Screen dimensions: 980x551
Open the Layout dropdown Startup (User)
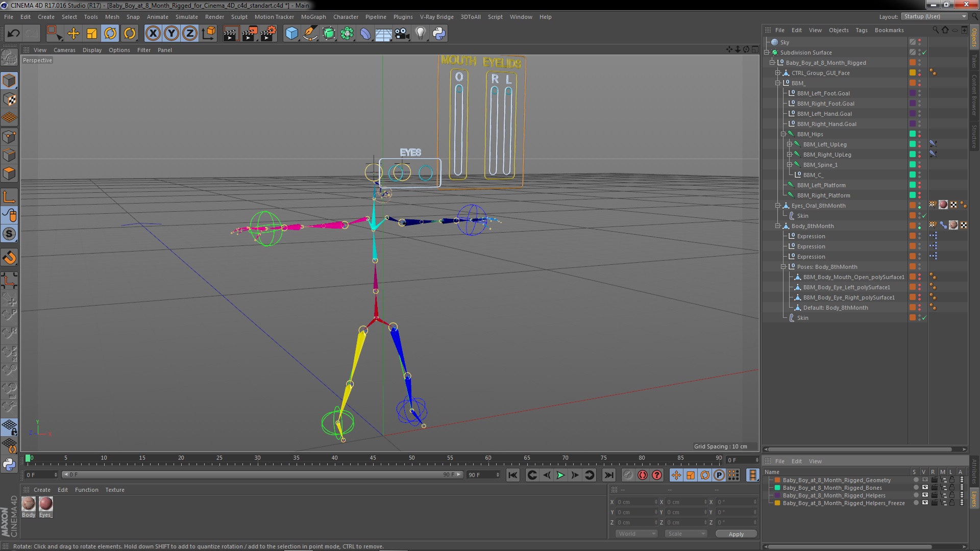(934, 17)
